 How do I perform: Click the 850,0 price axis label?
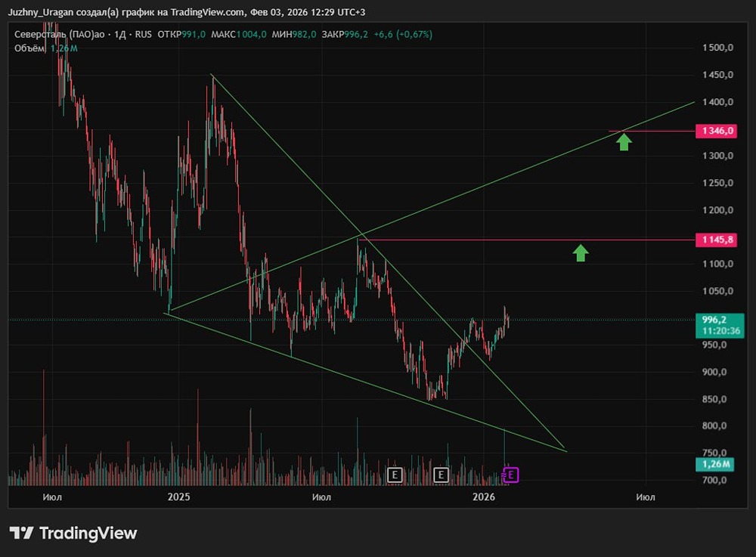point(714,399)
